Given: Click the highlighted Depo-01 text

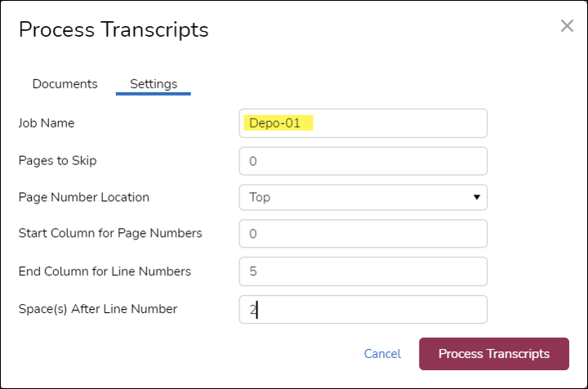Looking at the screenshot, I should [275, 123].
